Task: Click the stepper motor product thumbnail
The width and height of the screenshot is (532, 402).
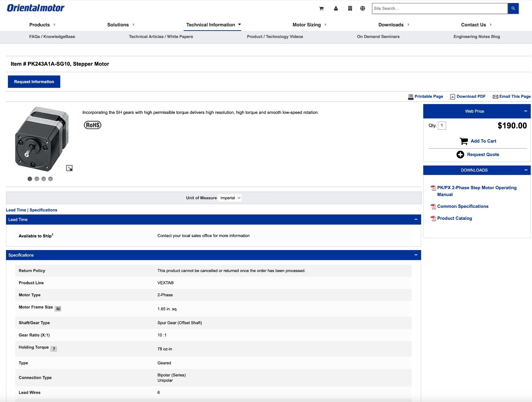Action: [x=42, y=139]
